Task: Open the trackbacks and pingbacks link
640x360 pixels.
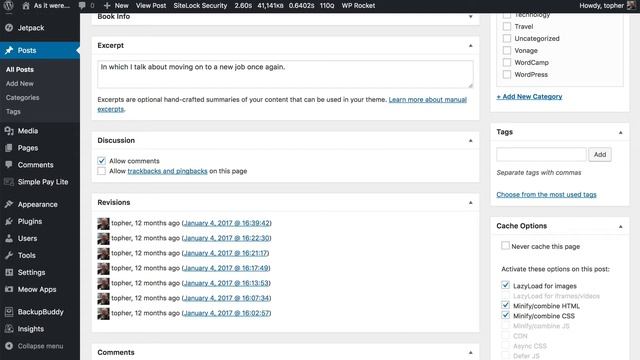Action: [167, 171]
